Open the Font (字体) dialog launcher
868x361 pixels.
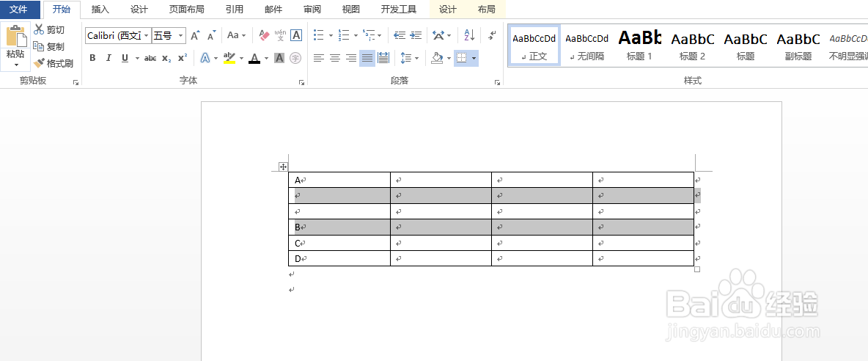tap(302, 82)
